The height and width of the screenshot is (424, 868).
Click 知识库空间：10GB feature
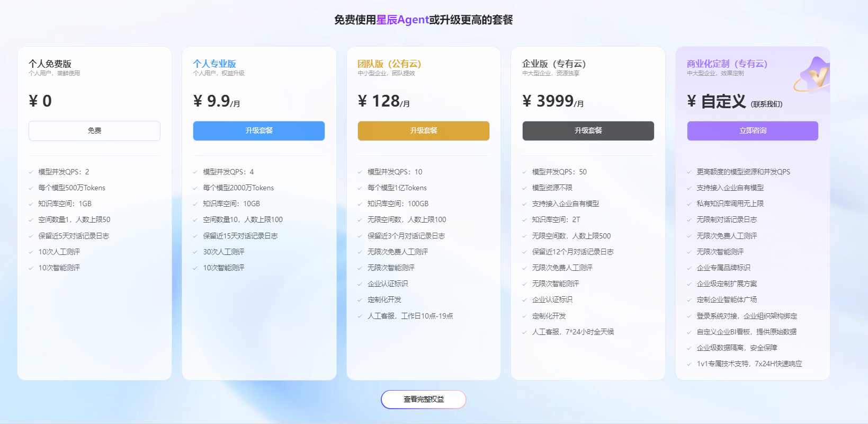231,204
